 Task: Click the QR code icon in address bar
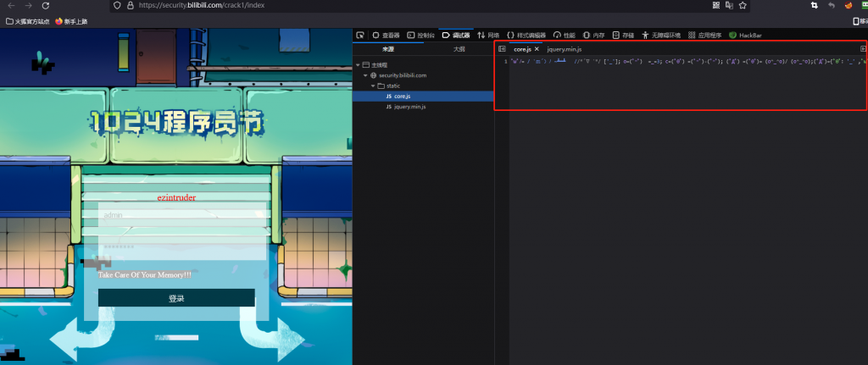coord(715,5)
